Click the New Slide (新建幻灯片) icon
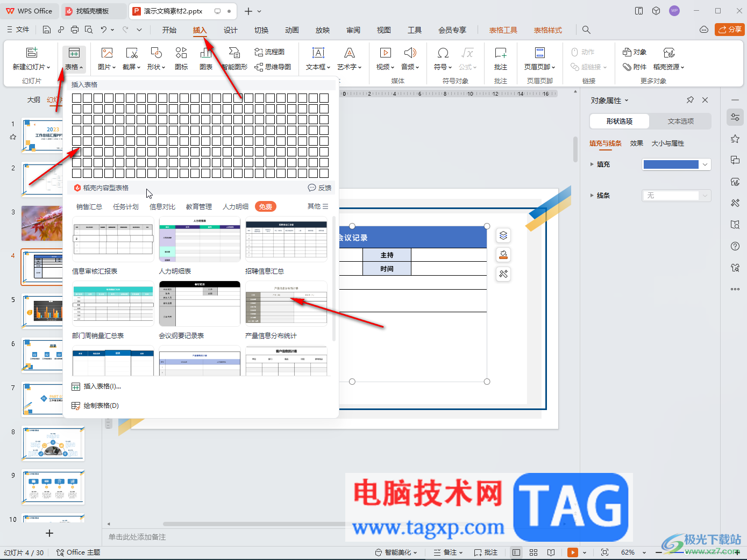Viewport: 747px width, 560px height. 32,53
